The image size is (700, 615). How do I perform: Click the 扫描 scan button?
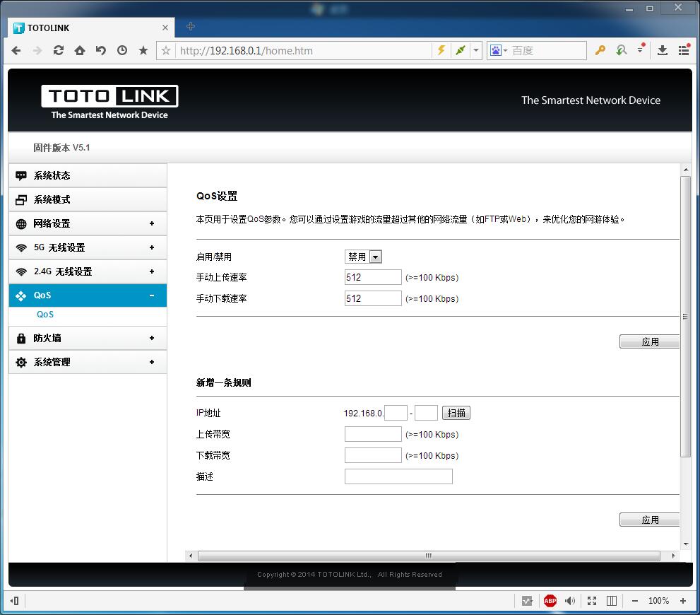[x=456, y=413]
